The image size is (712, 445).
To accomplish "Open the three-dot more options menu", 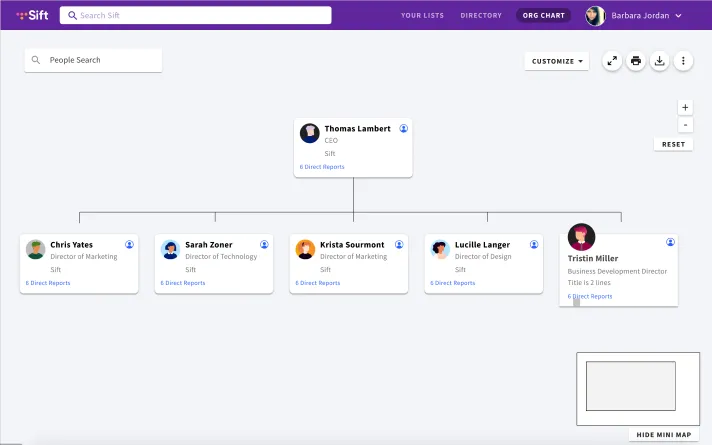I will point(683,61).
